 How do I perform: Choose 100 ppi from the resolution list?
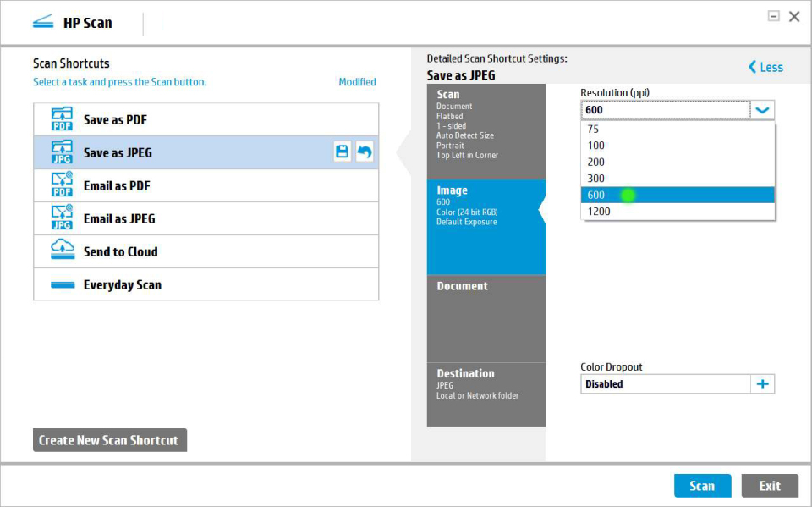678,146
